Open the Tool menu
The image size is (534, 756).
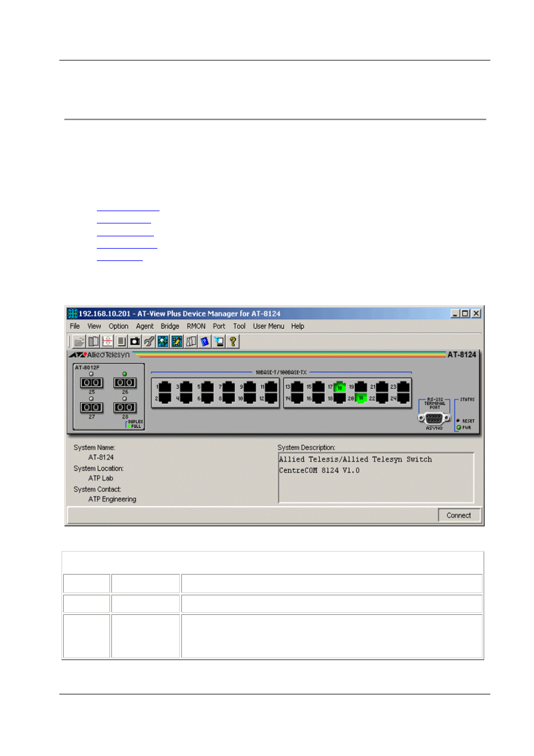pos(240,326)
